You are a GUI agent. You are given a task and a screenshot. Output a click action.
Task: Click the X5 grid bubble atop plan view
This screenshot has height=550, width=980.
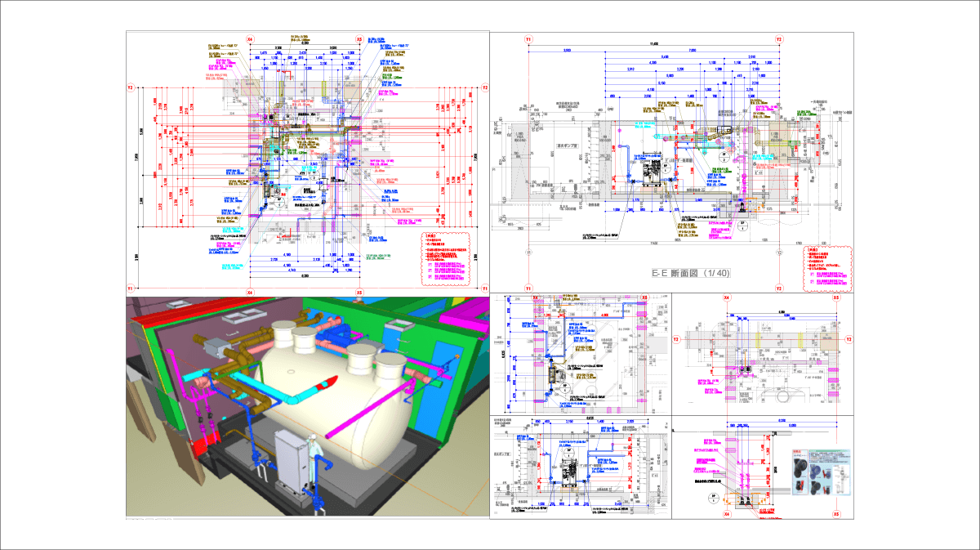pos(359,39)
